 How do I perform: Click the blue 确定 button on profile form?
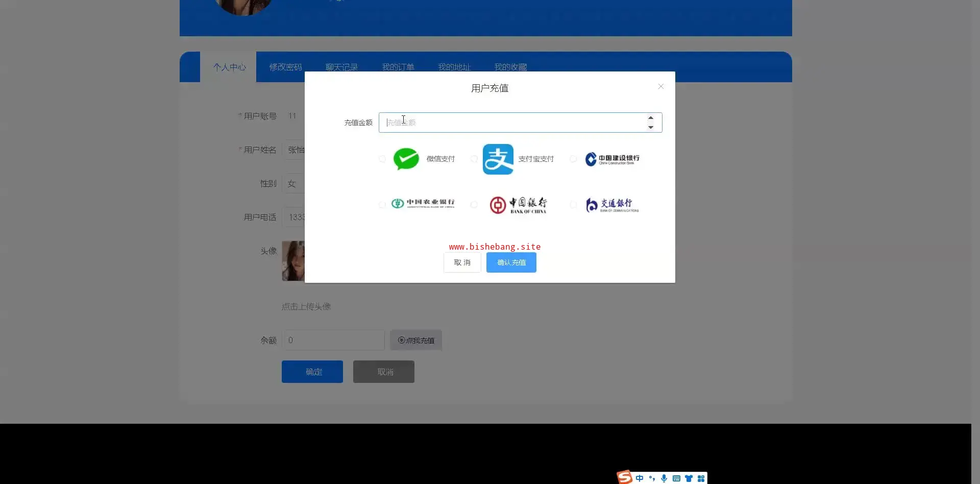[312, 372]
